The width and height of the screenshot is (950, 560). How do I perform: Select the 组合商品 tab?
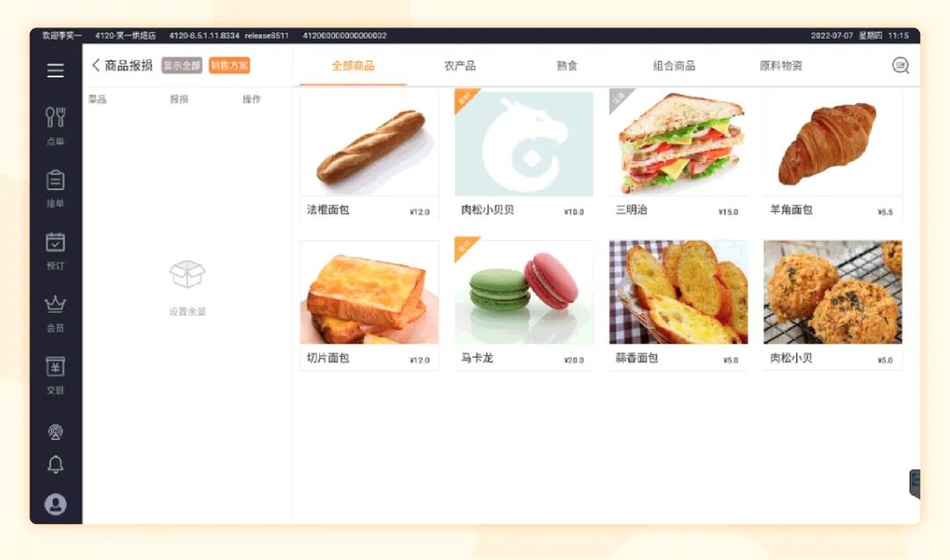(x=675, y=65)
